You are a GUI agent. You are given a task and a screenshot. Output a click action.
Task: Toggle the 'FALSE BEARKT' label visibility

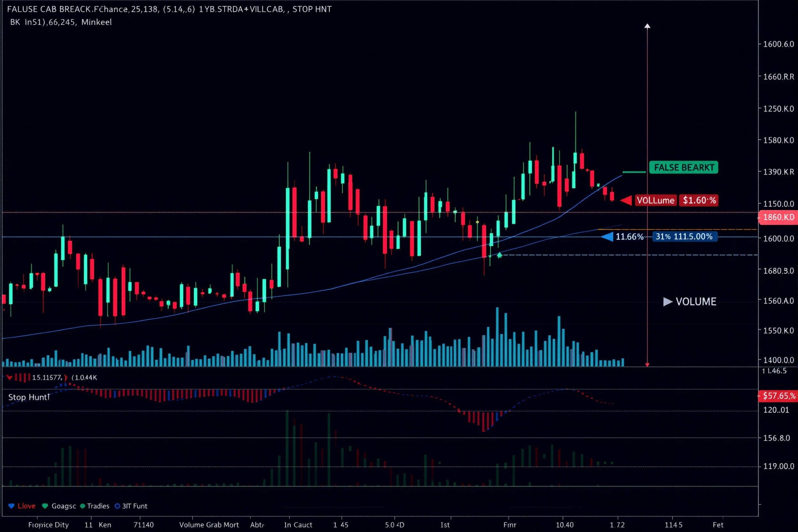pos(683,167)
